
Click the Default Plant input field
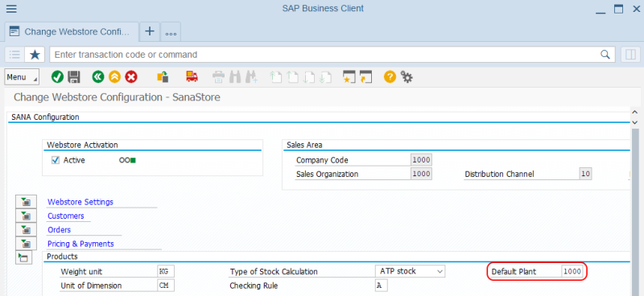[572, 271]
